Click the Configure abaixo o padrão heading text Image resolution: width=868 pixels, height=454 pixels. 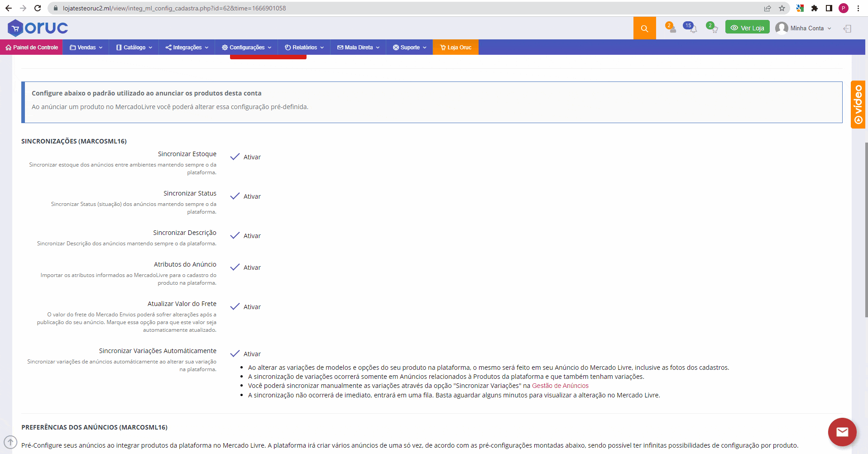(146, 93)
